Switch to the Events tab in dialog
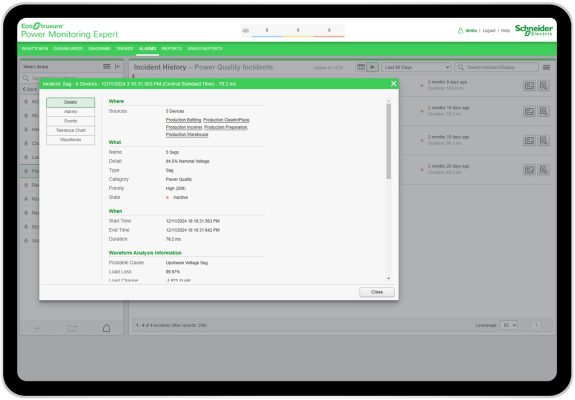The height and width of the screenshot is (400, 575). (70, 121)
